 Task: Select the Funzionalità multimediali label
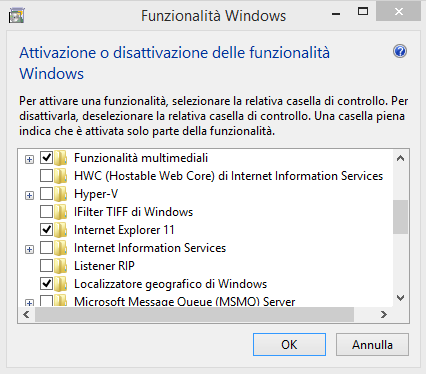(141, 158)
